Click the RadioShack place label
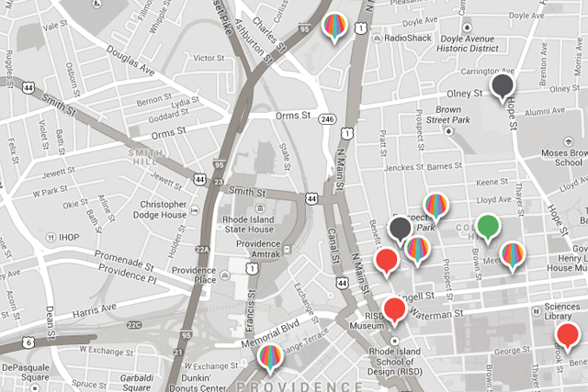 coord(407,39)
